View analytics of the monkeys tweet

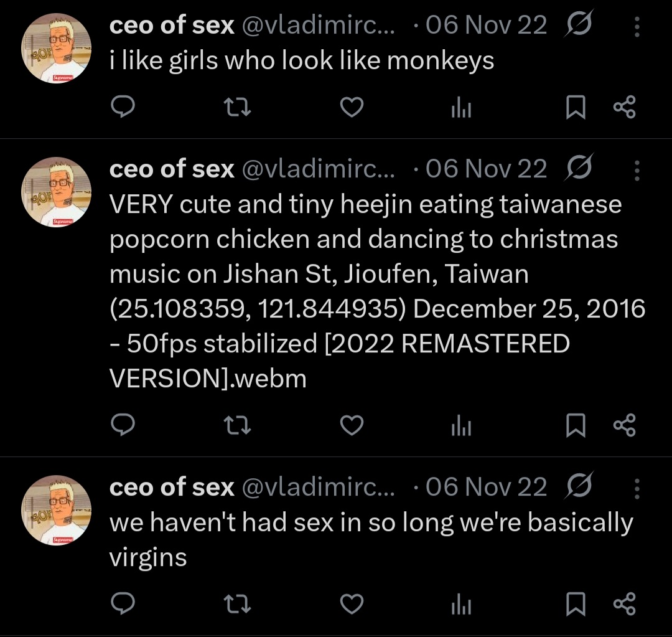click(x=462, y=107)
